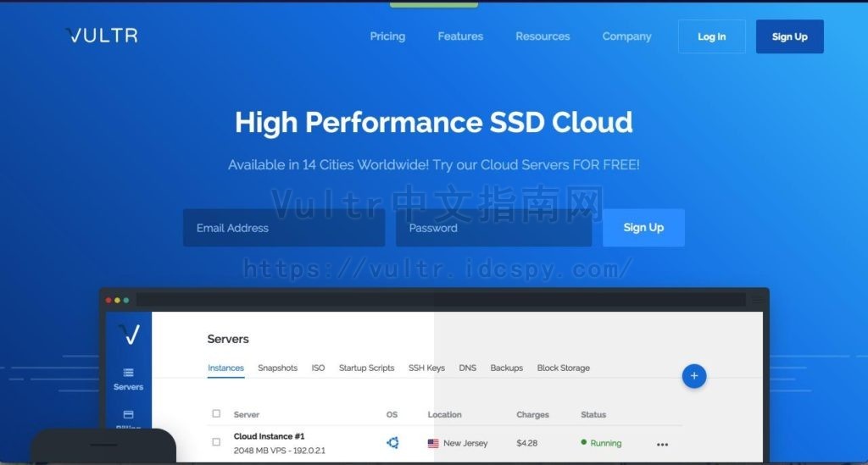
Task: Check the Cloud Instance #1 checkbox
Action: coord(216,442)
